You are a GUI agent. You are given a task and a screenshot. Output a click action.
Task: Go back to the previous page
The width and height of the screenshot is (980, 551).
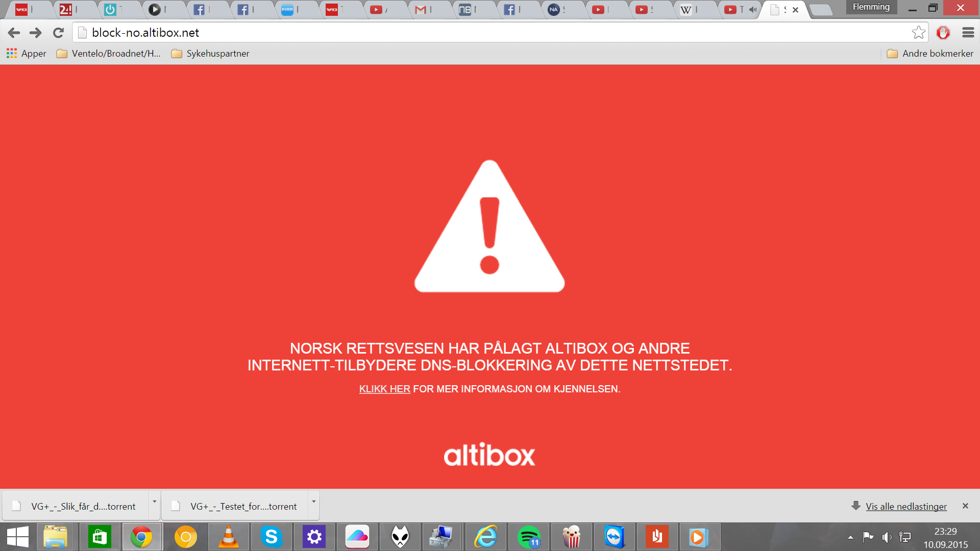point(14,33)
